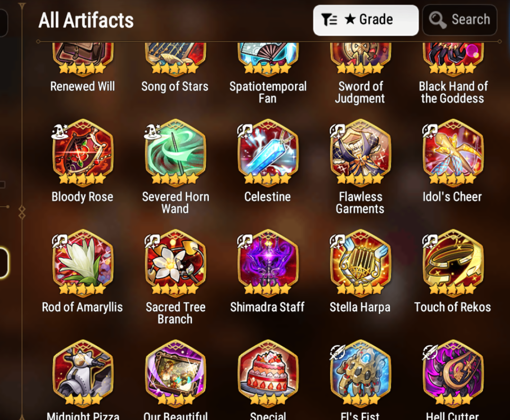Select the Spatiotemporal Fan artifact

(x=268, y=59)
